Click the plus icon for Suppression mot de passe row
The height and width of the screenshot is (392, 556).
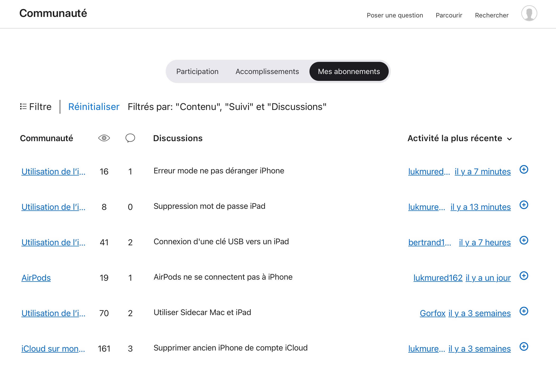524,205
